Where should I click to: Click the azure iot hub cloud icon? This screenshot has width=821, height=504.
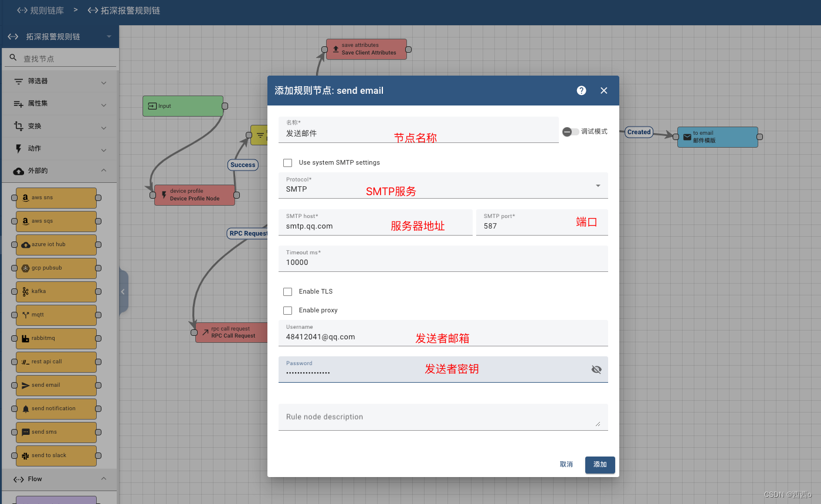[x=26, y=244]
